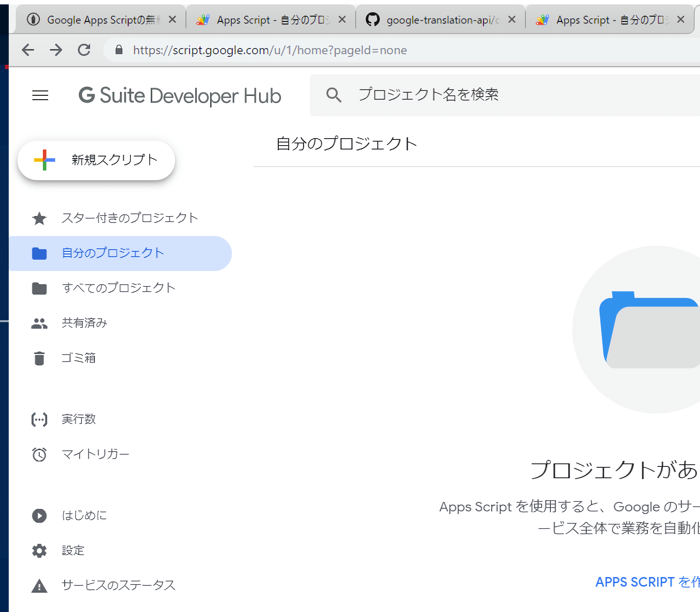Click the executions brackets icon
The image size is (700, 612).
pyautogui.click(x=39, y=420)
